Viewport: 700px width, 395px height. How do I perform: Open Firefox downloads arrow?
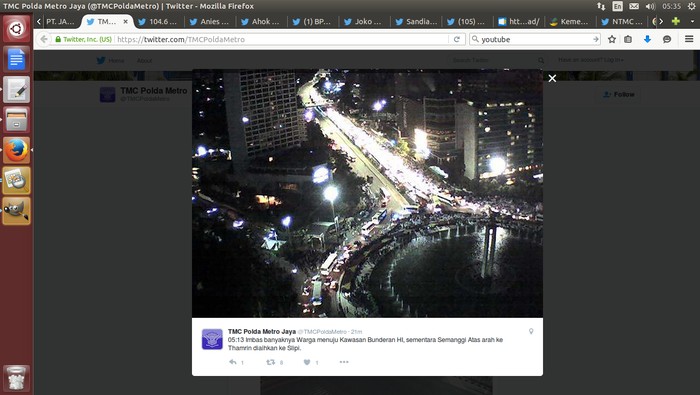(647, 39)
